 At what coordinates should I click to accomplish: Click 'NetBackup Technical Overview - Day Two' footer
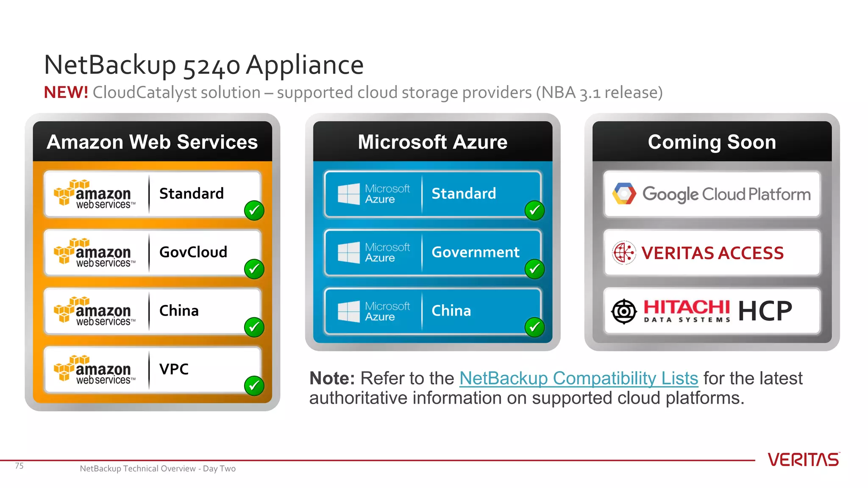[x=158, y=469]
